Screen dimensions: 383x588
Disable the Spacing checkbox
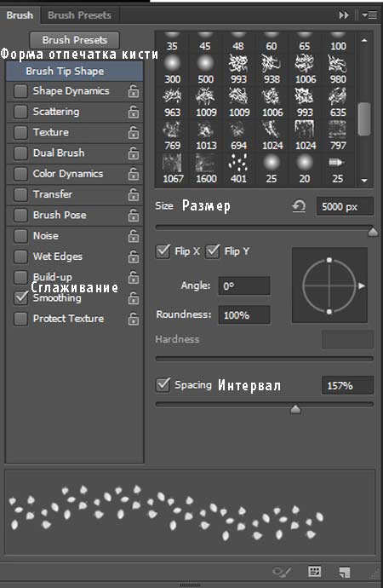tap(163, 384)
